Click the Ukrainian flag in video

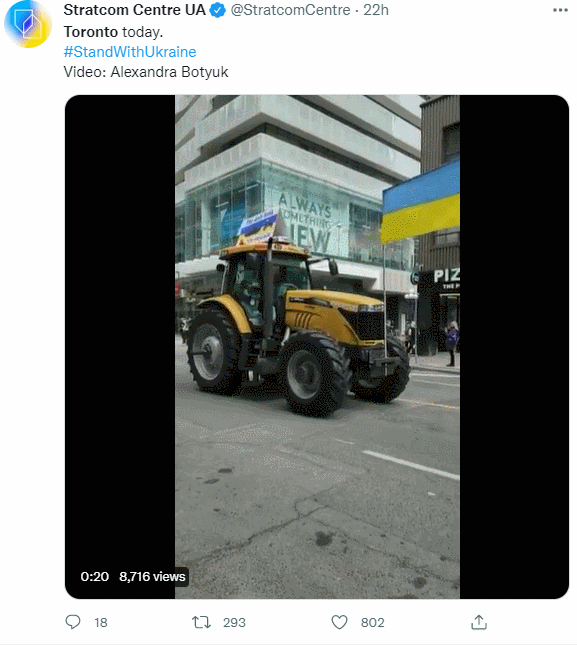(x=420, y=202)
